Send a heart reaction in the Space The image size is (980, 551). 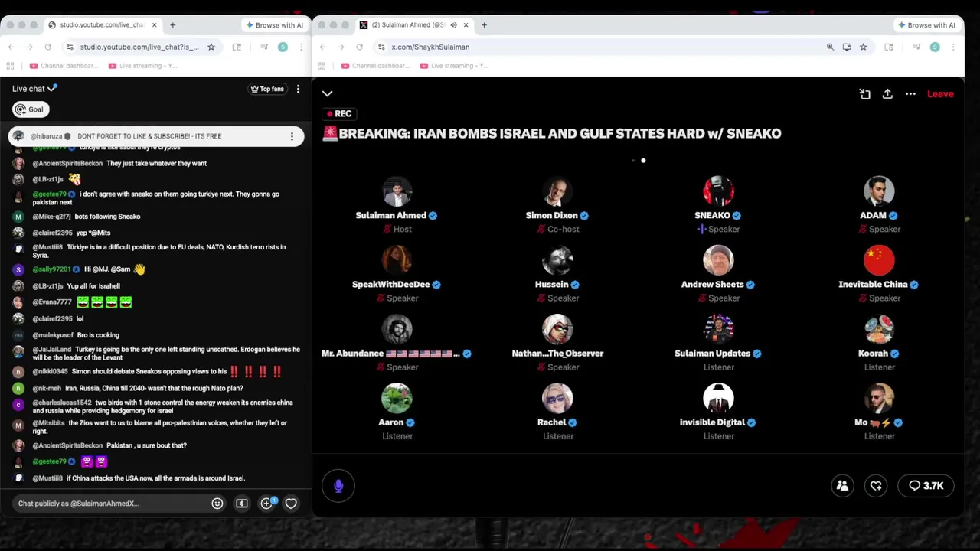pos(876,486)
